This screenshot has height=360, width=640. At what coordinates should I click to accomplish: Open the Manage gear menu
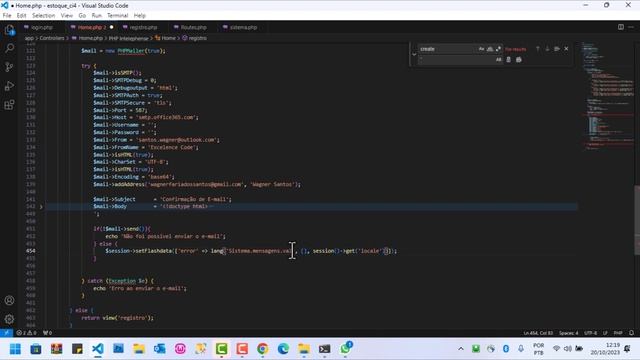[x=9, y=319]
